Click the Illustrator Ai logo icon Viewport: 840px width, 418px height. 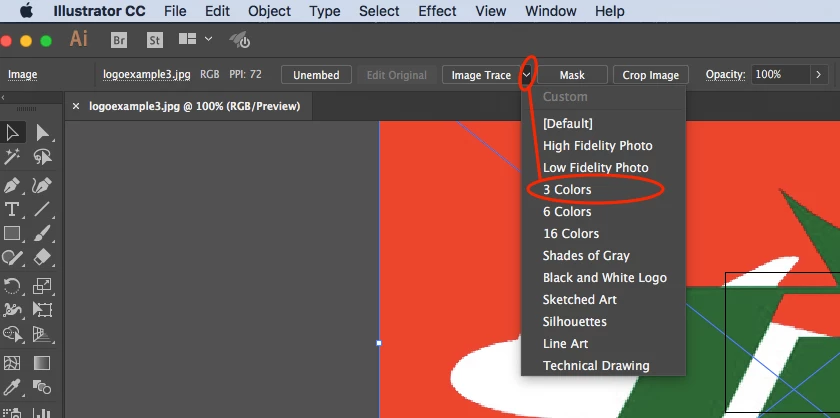click(x=79, y=39)
